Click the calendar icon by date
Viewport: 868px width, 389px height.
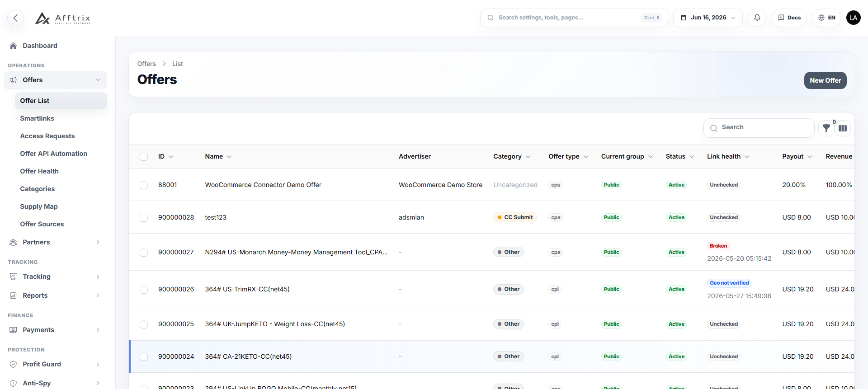684,18
